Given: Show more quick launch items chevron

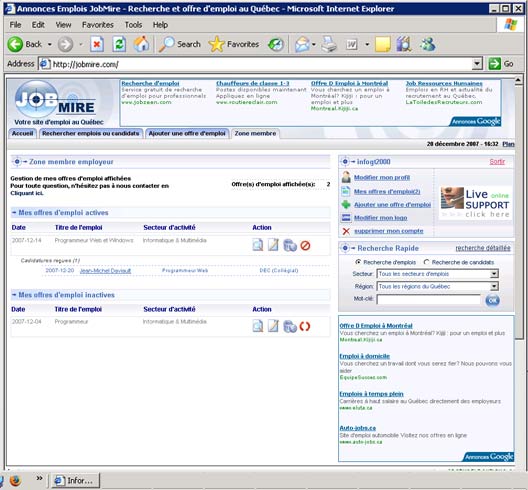Looking at the screenshot, I should coord(39,478).
